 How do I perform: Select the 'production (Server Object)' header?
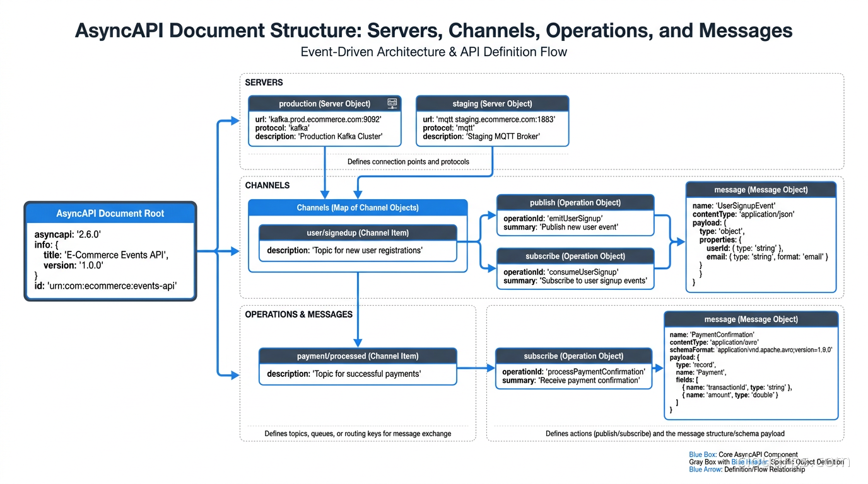pyautogui.click(x=325, y=103)
